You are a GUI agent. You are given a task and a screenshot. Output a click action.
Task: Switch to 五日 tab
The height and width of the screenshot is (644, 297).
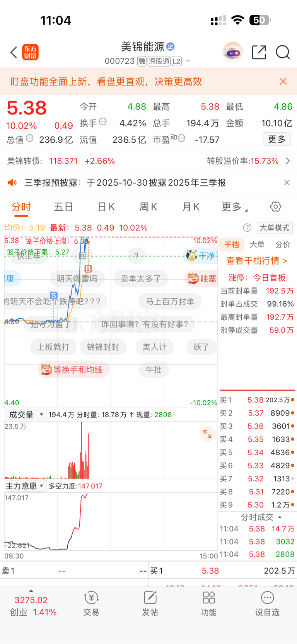63,207
